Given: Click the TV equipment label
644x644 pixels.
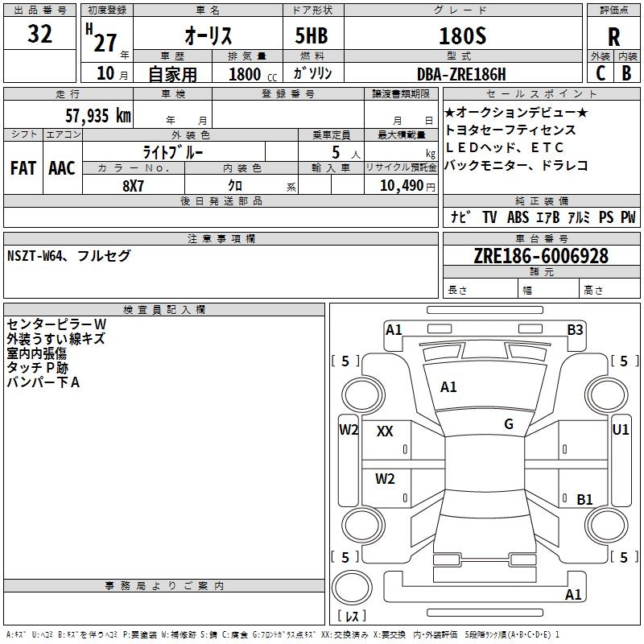Looking at the screenshot, I should pyautogui.click(x=489, y=217).
